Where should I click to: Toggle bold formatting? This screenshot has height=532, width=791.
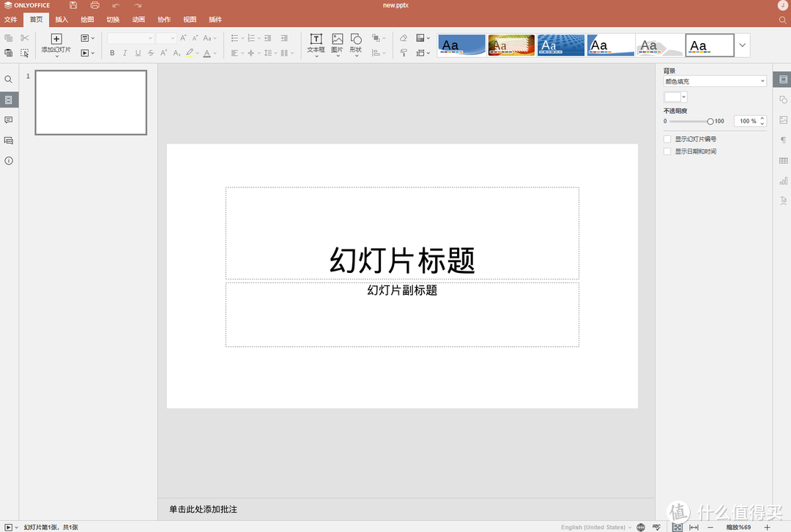(112, 53)
